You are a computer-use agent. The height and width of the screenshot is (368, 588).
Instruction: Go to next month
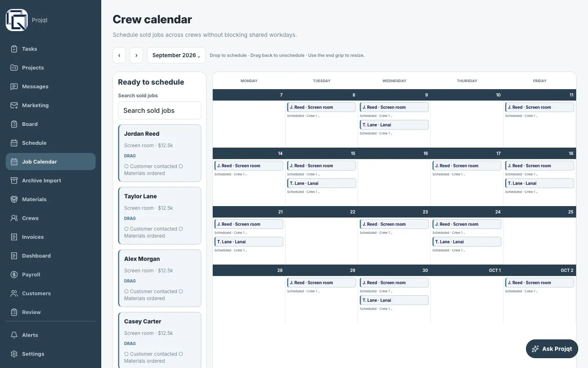tap(136, 55)
